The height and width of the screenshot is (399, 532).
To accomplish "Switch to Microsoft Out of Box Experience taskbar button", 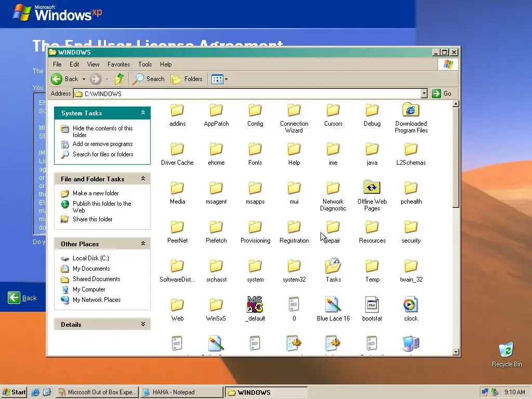I will [97, 392].
